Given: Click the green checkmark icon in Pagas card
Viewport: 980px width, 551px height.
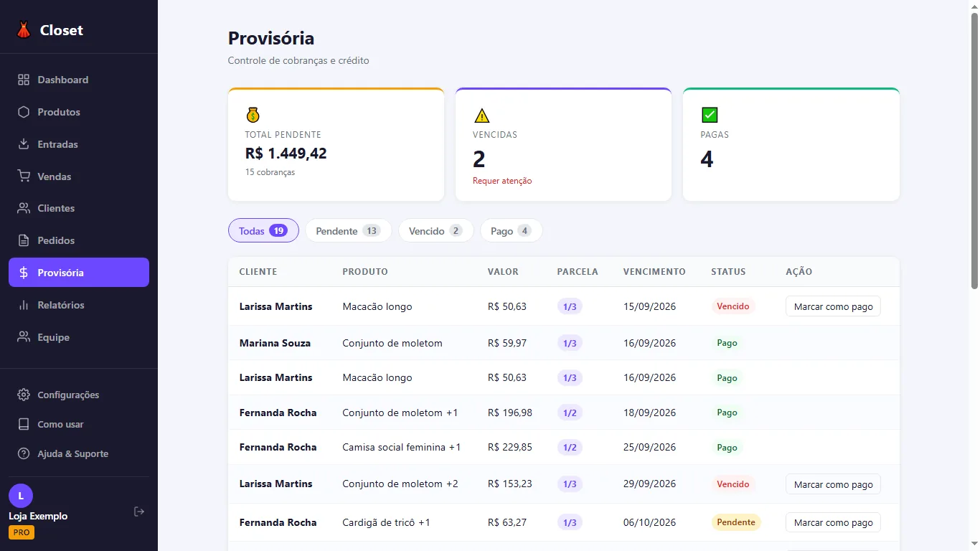Looking at the screenshot, I should point(710,115).
